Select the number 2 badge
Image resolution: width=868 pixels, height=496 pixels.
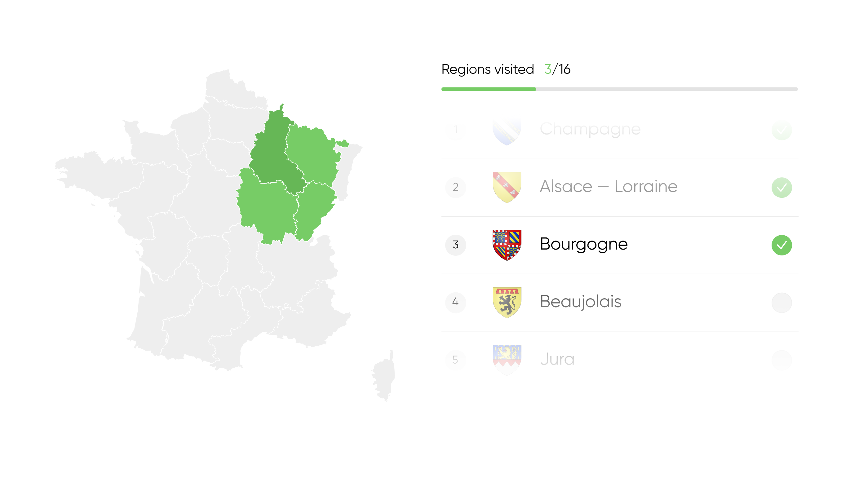455,187
